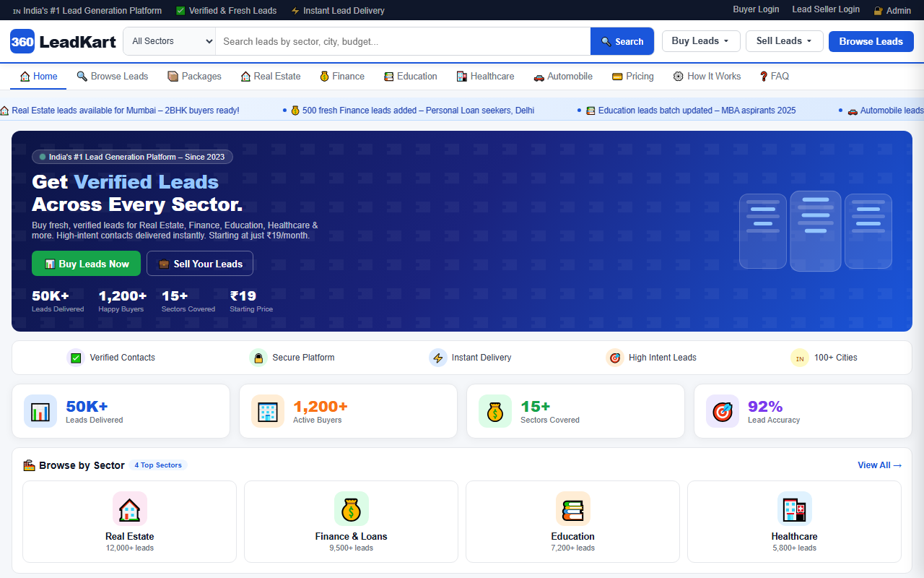Select Finance in the nav bar
924x578 pixels.
point(342,76)
